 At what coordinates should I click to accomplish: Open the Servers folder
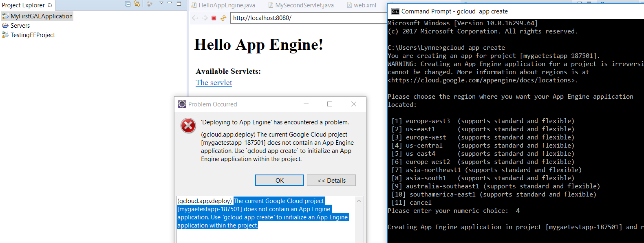[x=20, y=26]
